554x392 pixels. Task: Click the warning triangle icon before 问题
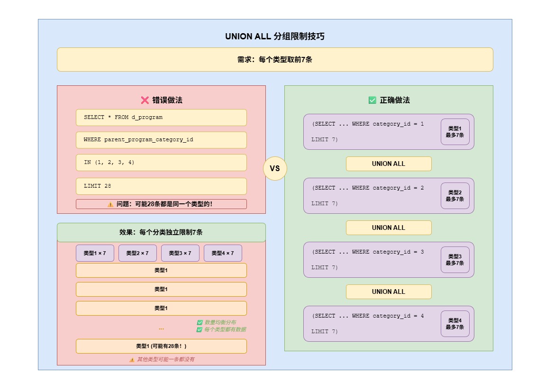pyautogui.click(x=110, y=204)
